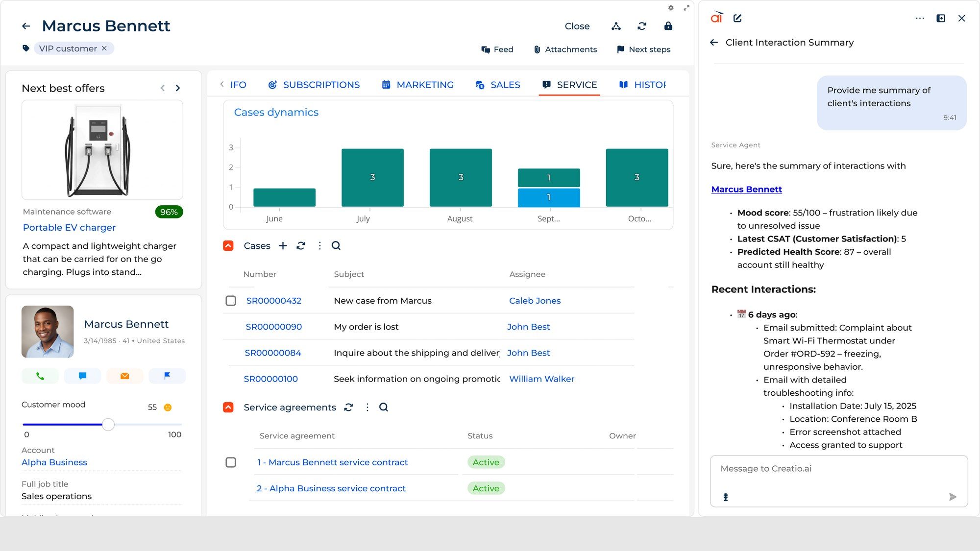Search within the Cases list
Screen dimensions: 980x551
[336, 245]
